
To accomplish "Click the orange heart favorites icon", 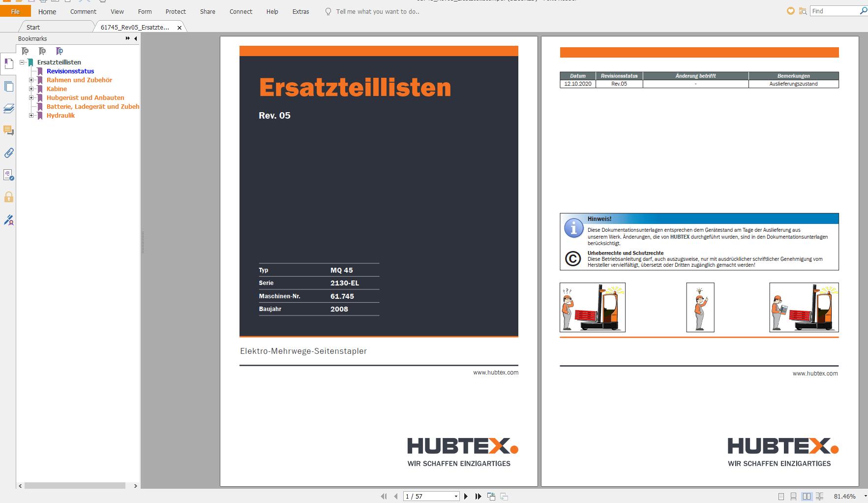I will [791, 11].
